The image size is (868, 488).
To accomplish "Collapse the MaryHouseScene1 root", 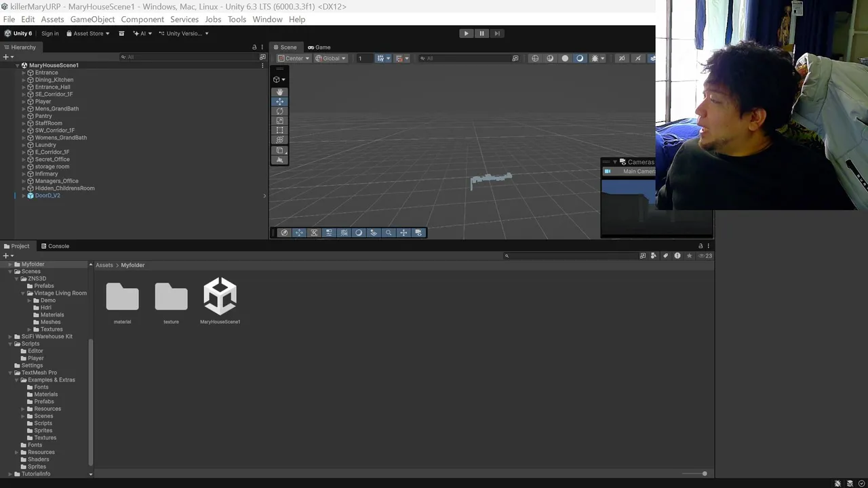I will (x=17, y=65).
